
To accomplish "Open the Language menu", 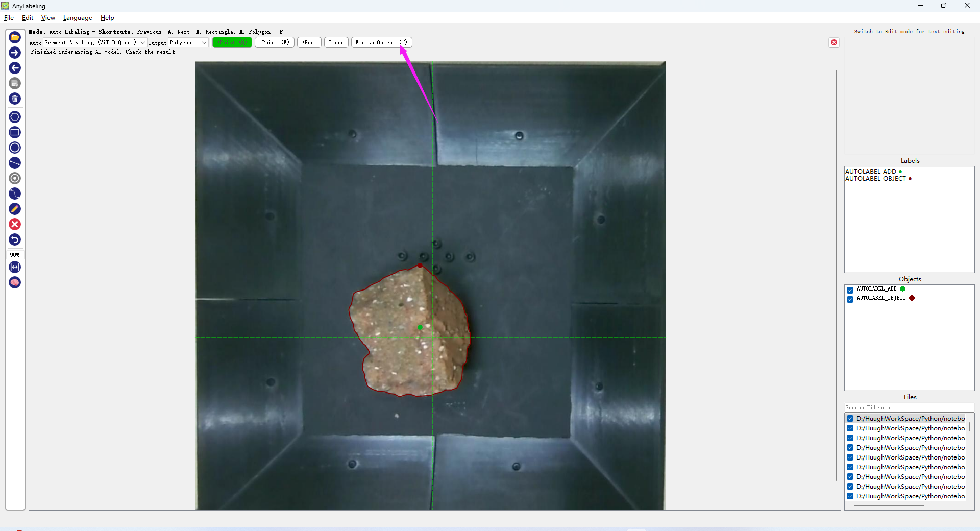I will click(78, 18).
